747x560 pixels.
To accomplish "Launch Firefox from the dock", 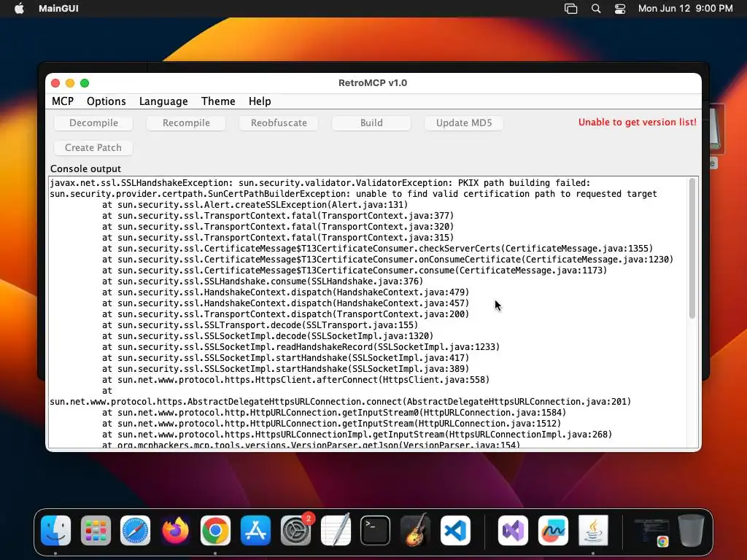I will click(x=175, y=530).
